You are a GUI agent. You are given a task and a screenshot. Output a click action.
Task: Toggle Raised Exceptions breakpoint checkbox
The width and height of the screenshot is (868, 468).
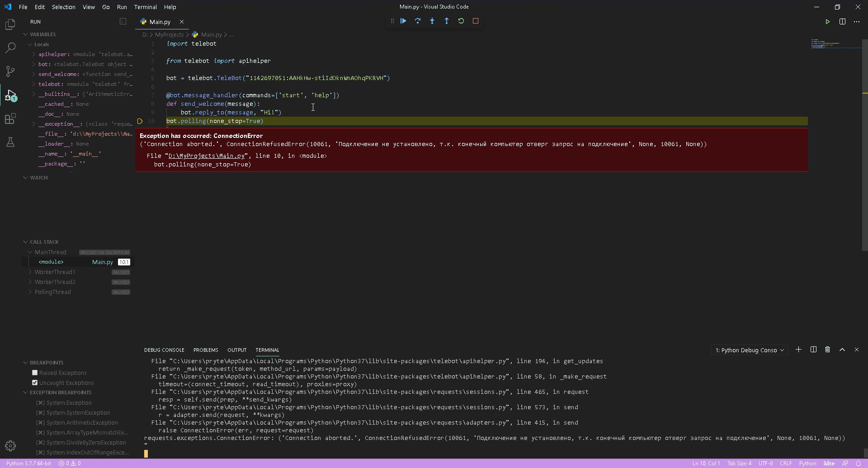(x=35, y=373)
